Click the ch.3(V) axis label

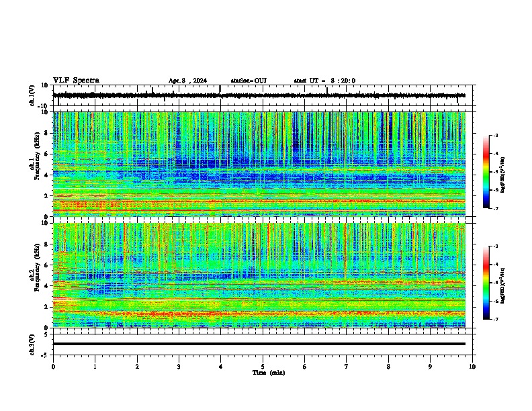coord(32,345)
